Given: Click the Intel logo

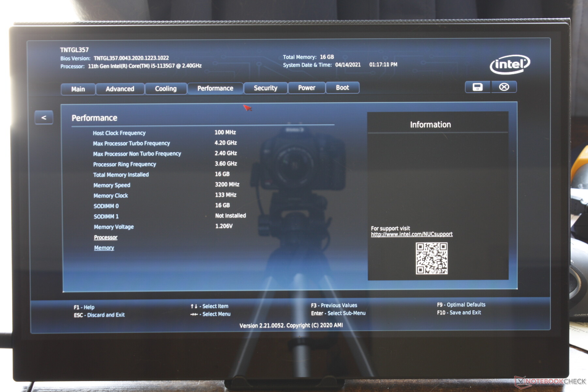Looking at the screenshot, I should 510,64.
